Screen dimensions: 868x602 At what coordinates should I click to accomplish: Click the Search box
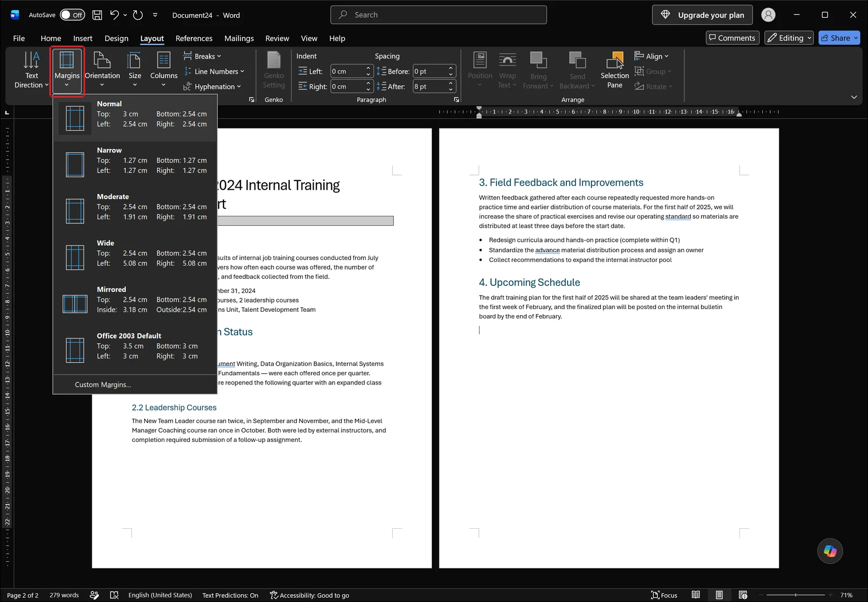coord(438,15)
